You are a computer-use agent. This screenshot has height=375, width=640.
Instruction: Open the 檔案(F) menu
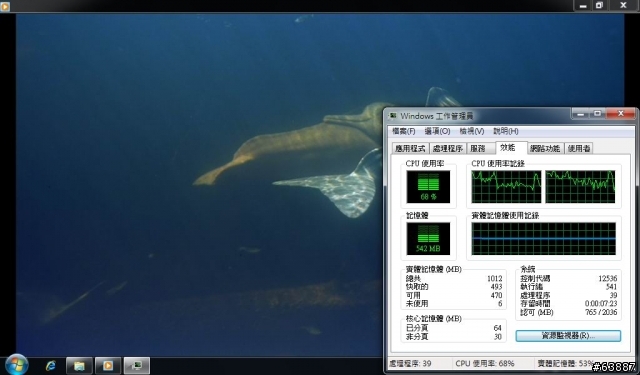point(404,131)
